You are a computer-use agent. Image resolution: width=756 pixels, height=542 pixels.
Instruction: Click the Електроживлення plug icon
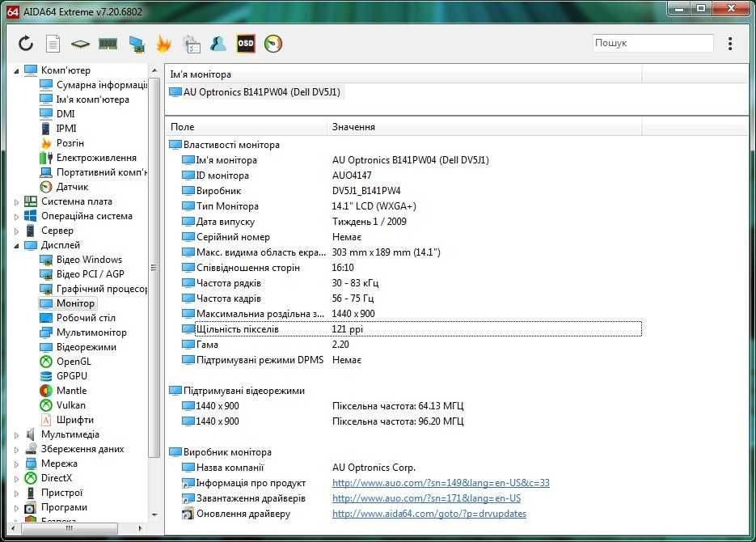[46, 158]
